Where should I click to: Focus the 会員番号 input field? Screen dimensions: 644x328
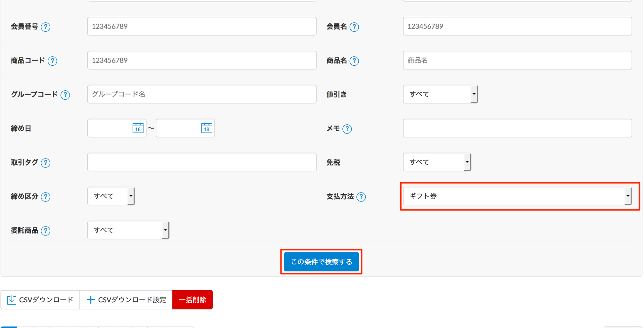pos(202,26)
